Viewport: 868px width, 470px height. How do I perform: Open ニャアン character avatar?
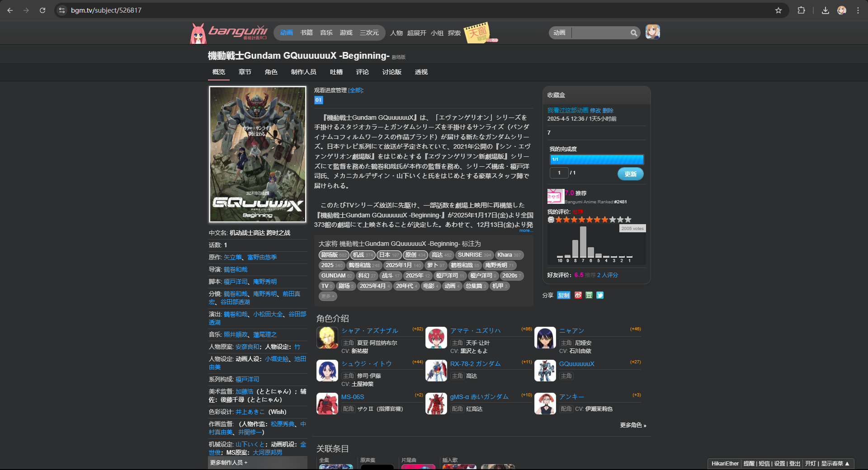coord(545,338)
